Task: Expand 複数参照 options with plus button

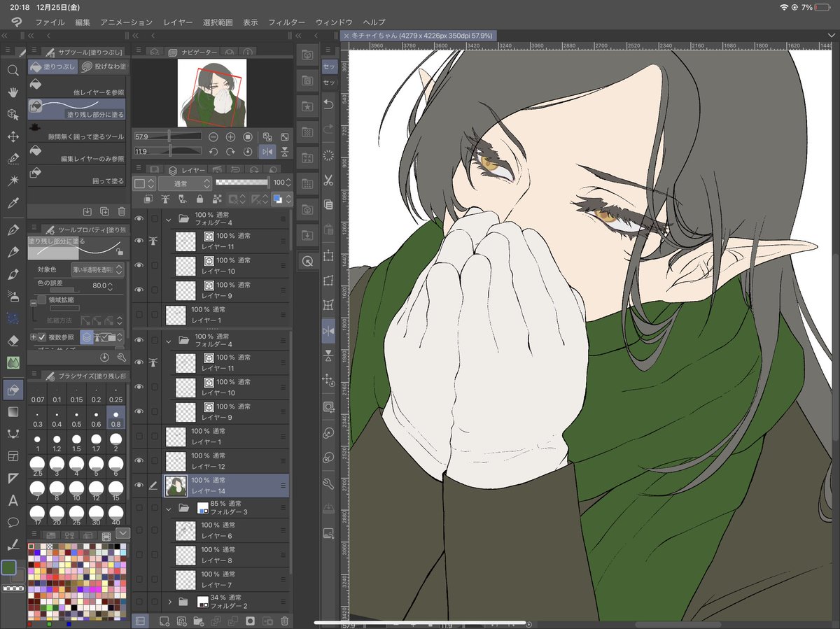Action: (33, 337)
